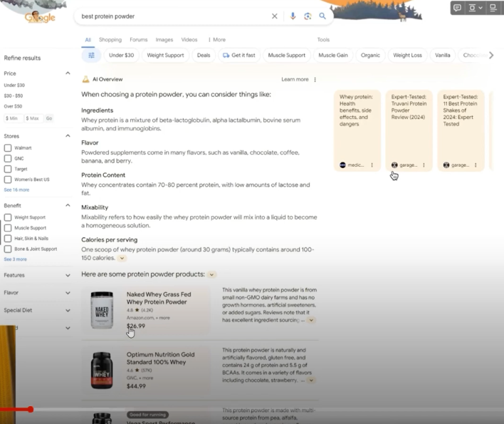
Task: Expand the Calories per serving text chevron
Action: tap(122, 258)
